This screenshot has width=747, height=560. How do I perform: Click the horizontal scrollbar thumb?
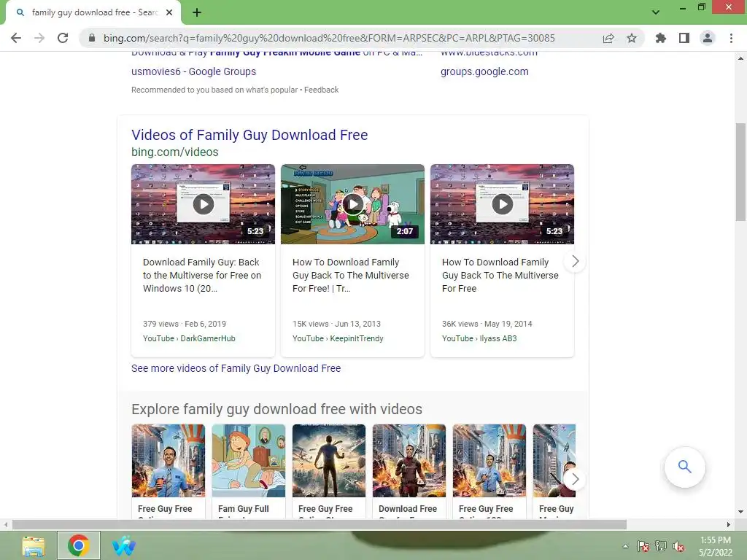pyautogui.click(x=320, y=525)
